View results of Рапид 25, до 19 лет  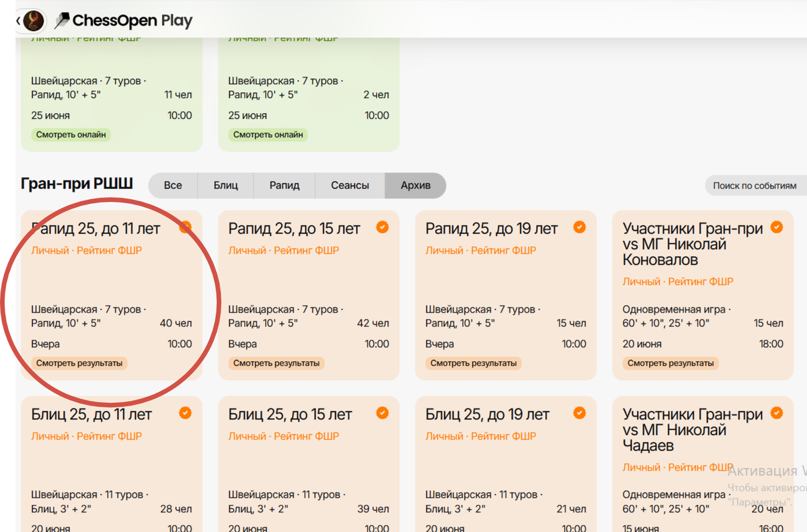pos(473,363)
